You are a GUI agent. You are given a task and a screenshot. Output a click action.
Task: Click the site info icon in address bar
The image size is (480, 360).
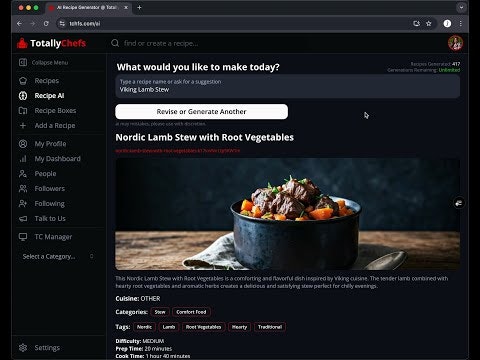pos(62,24)
